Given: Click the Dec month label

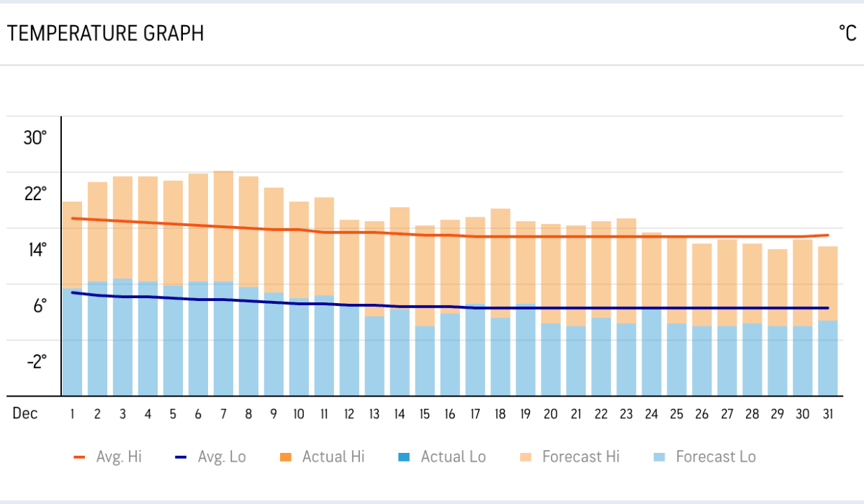Looking at the screenshot, I should tap(24, 414).
